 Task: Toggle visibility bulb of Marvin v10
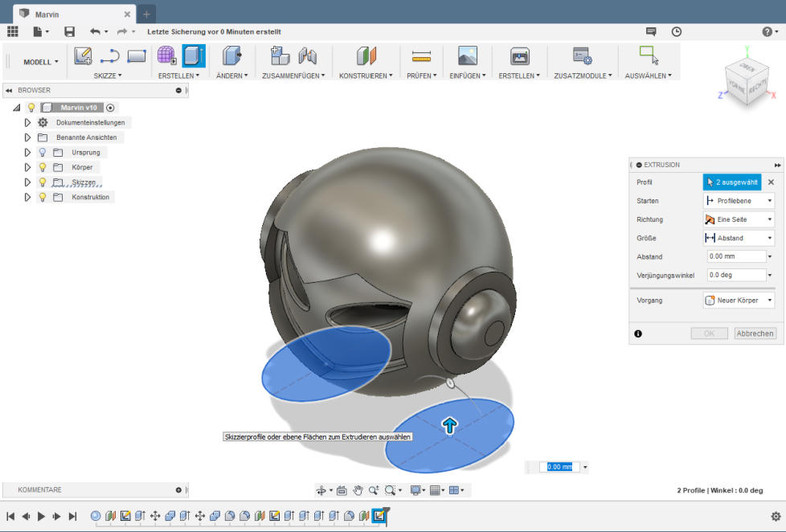pyautogui.click(x=31, y=108)
